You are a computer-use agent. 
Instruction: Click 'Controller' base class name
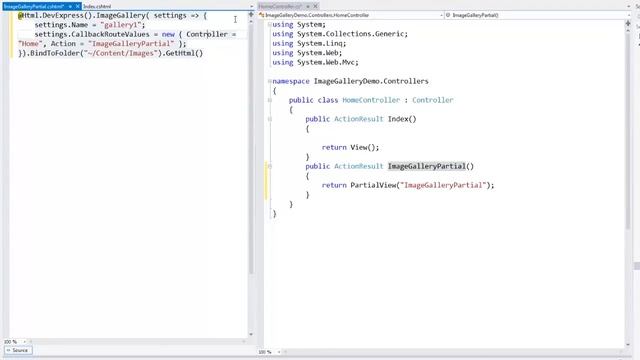(433, 100)
